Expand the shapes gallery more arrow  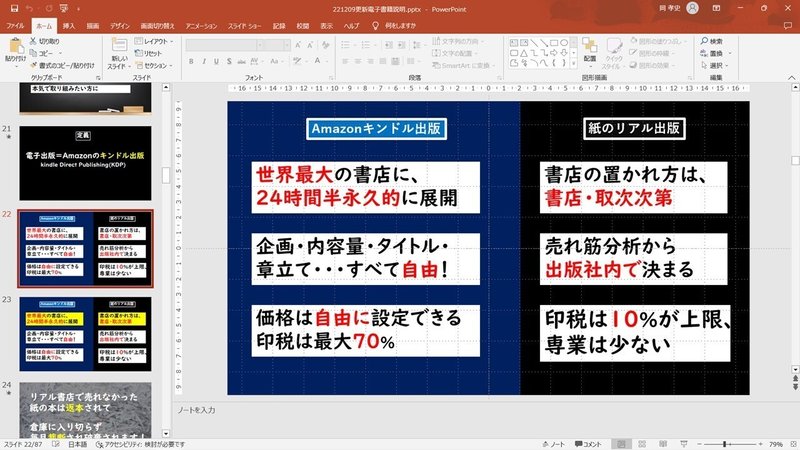[x=574, y=64]
